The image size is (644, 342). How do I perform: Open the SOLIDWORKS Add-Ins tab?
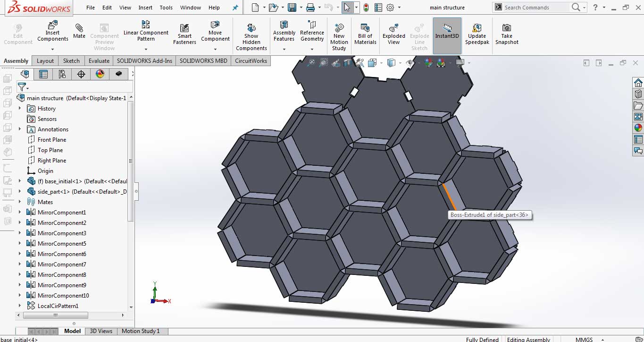144,60
